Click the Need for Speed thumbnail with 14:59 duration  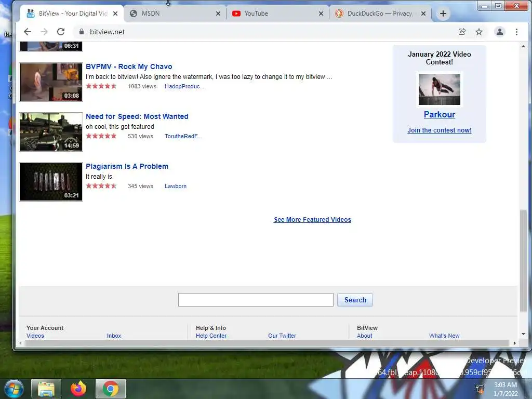51,132
